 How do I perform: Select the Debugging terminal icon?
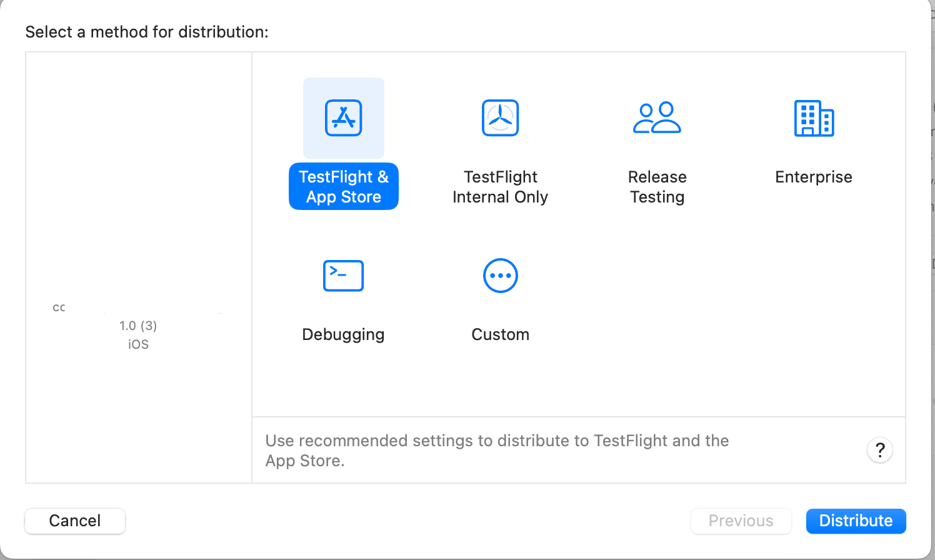point(343,276)
